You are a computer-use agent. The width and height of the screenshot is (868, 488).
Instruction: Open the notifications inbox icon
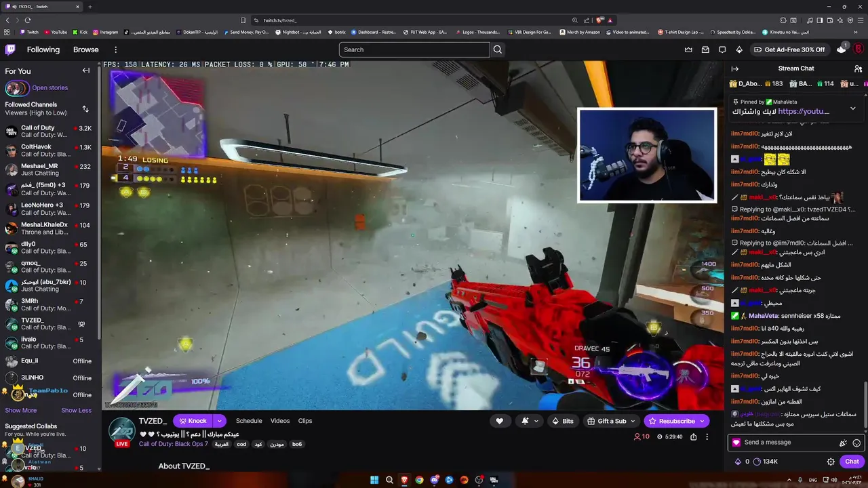[x=705, y=49]
